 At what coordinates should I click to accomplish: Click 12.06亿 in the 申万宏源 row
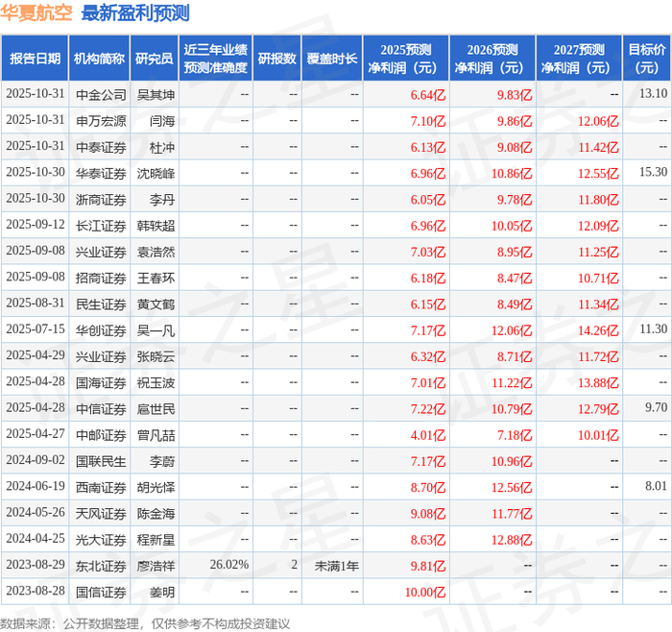tap(598, 121)
